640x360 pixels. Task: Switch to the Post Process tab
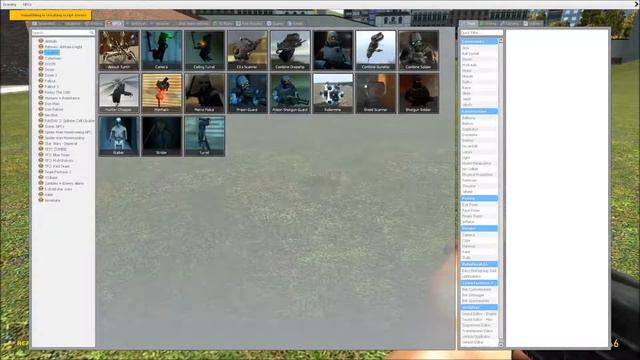pyautogui.click(x=249, y=24)
